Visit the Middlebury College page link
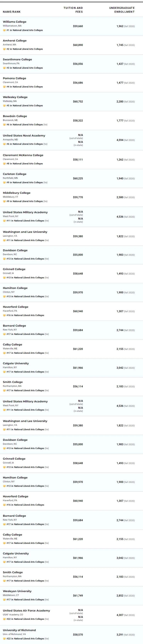Viewport: 143px width, 644px height. tap(17, 193)
